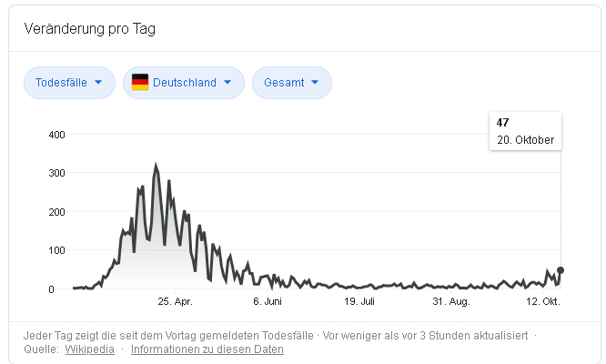Click the "25. Apr." axis label

point(175,301)
